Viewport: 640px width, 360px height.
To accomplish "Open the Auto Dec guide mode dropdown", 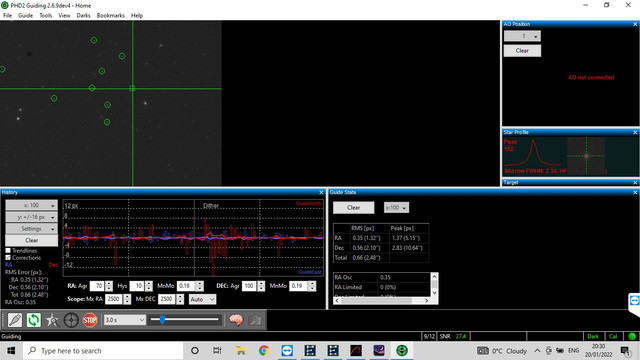I will 202,299.
